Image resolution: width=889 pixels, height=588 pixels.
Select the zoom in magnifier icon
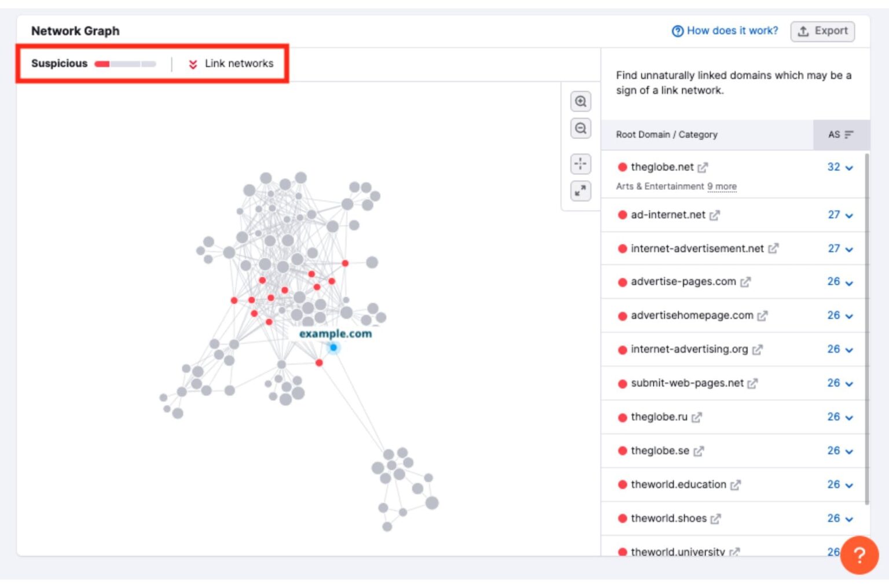tap(581, 101)
